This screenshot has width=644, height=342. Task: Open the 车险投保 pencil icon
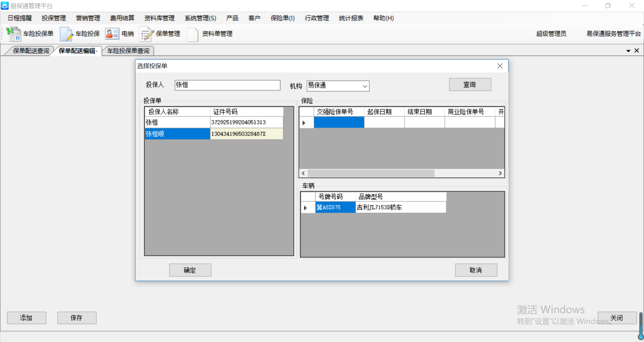click(x=66, y=34)
